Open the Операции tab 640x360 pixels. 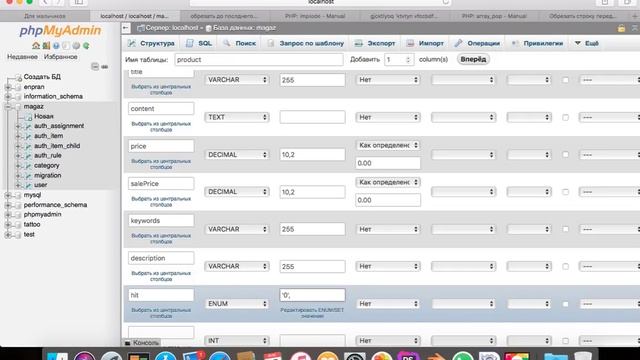point(477,43)
